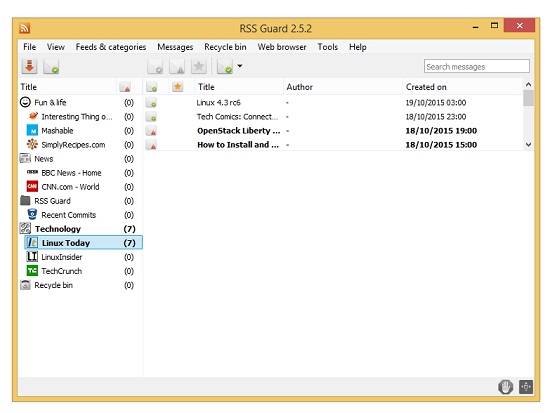The width and height of the screenshot is (550, 413).
Task: Select the Linux Today feed row
Action: pos(83,242)
